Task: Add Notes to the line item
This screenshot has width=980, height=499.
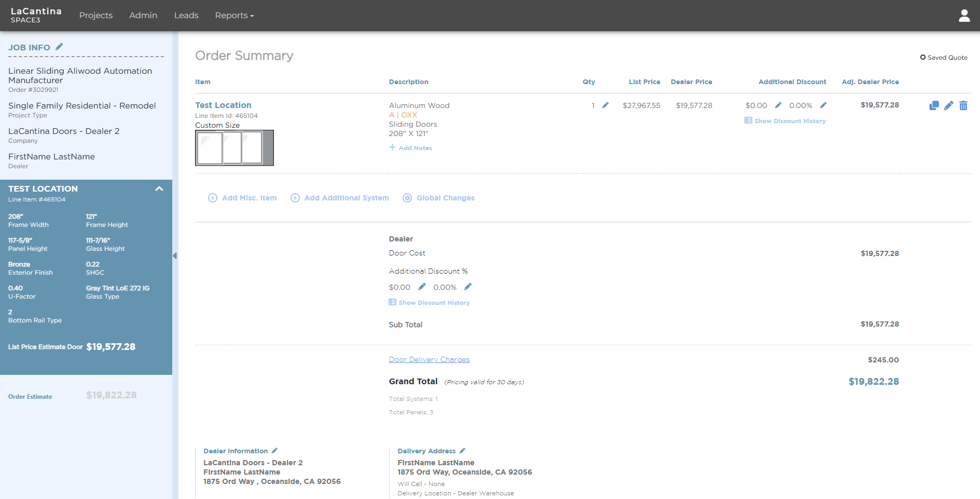Action: [410, 148]
